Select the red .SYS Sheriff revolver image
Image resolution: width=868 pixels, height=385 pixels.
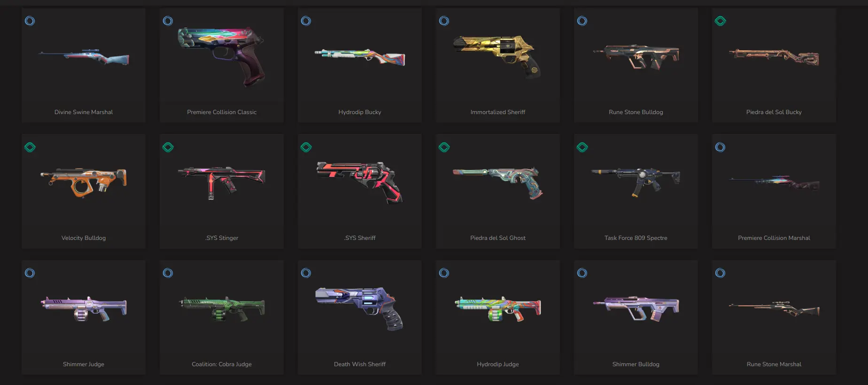tap(360, 183)
